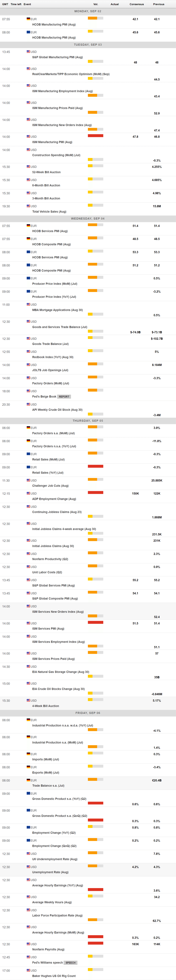Click the red volatility bar for ISM Services PMI
Image resolution: width=176 pixels, height=980 pixels.
[x=95, y=622]
